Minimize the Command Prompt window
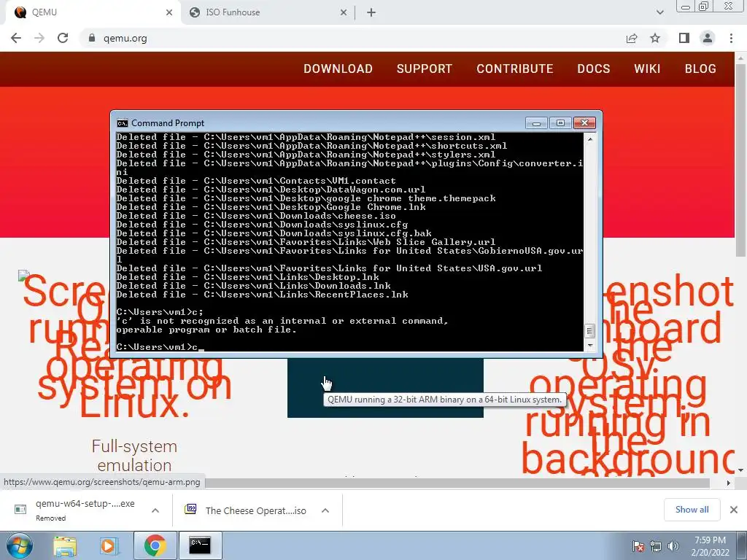747x560 pixels. (536, 123)
